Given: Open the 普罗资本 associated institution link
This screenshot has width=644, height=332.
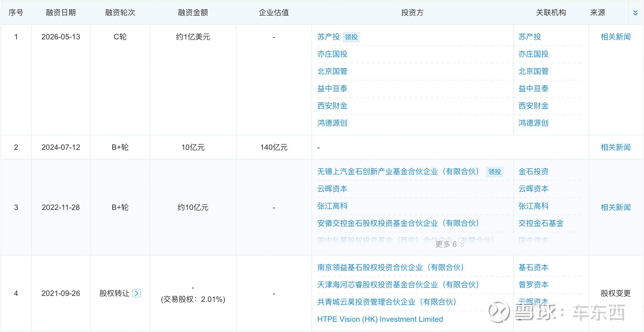Looking at the screenshot, I should click(x=533, y=285).
